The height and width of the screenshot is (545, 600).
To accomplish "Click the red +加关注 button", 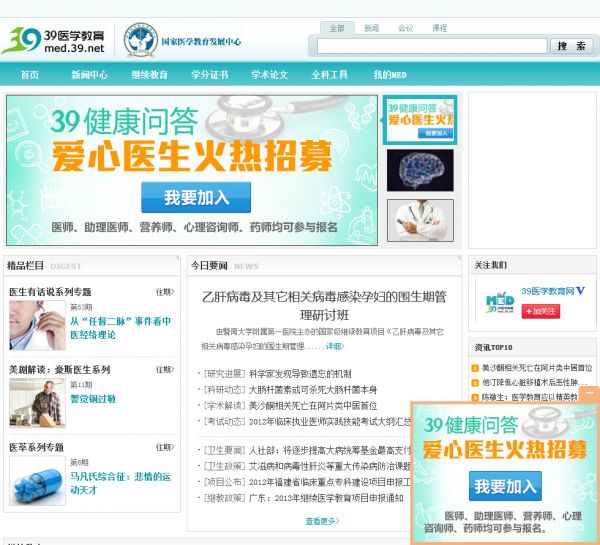I will pos(541,312).
